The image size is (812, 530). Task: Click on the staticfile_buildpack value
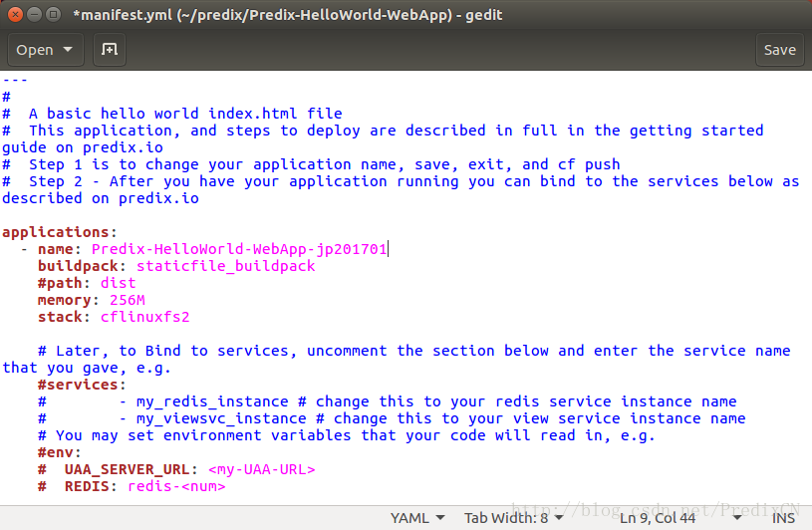(225, 266)
